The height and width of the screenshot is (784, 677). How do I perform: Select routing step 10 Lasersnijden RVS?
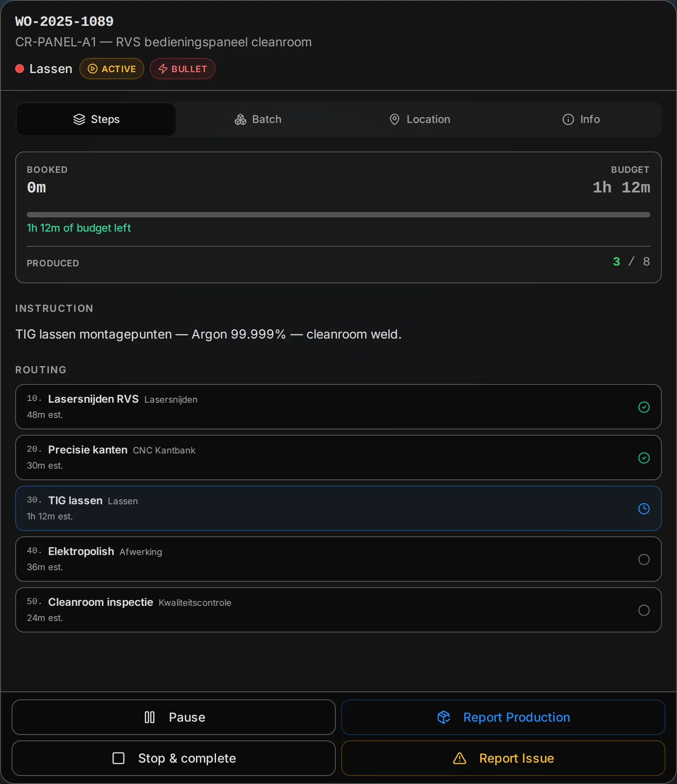tap(338, 407)
